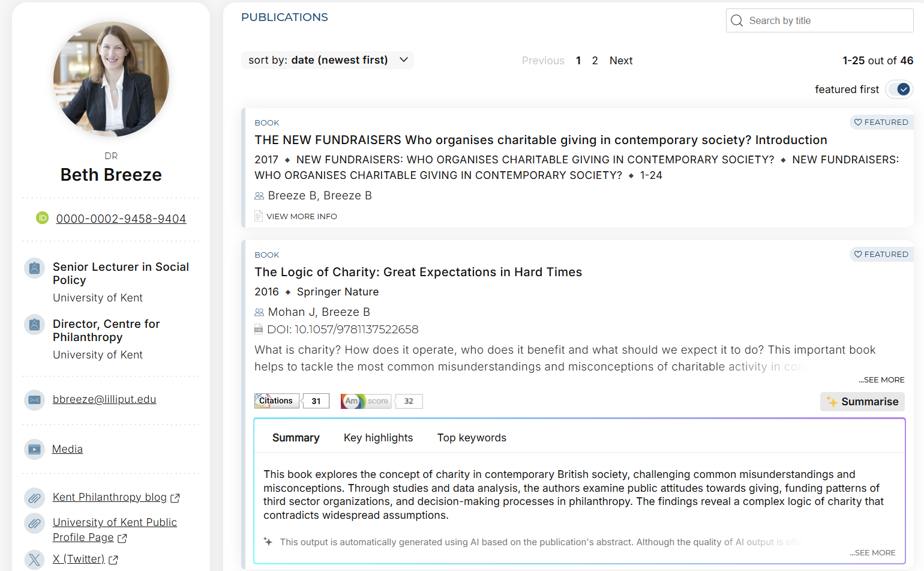Click Beth Breeze's profile photo

point(111,79)
